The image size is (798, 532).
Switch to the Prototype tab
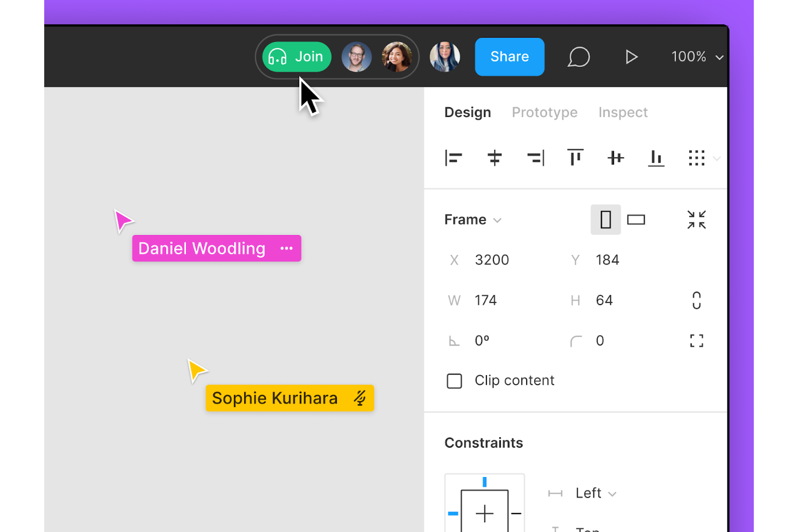click(x=545, y=112)
